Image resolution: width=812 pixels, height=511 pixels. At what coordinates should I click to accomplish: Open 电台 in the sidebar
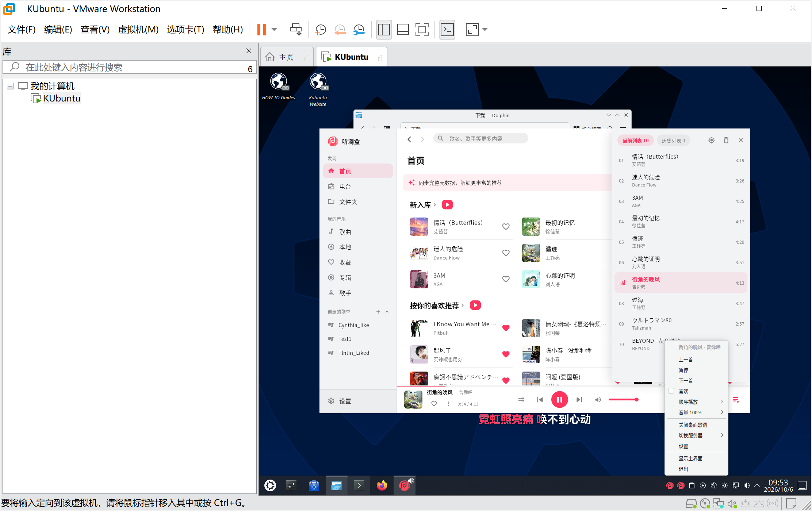pos(358,187)
